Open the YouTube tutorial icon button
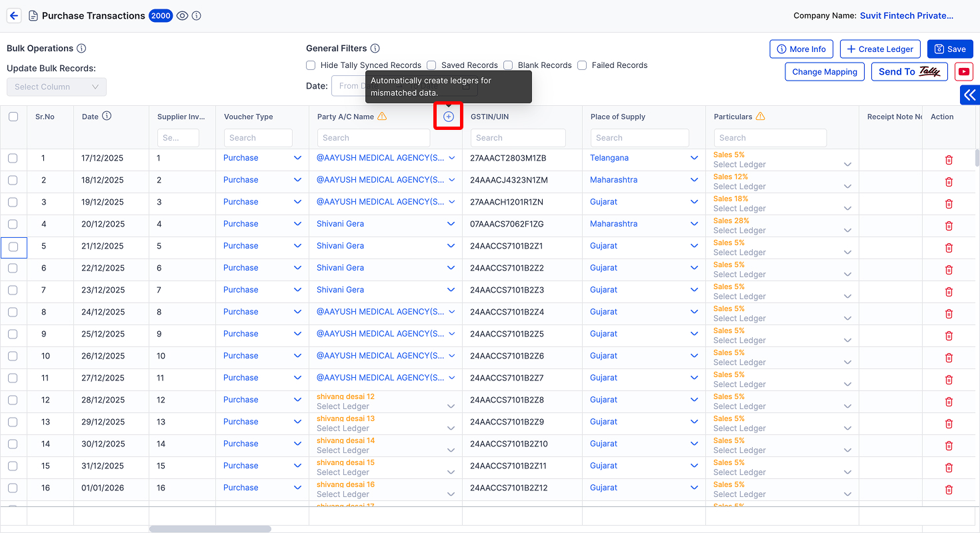980x533 pixels. [963, 72]
